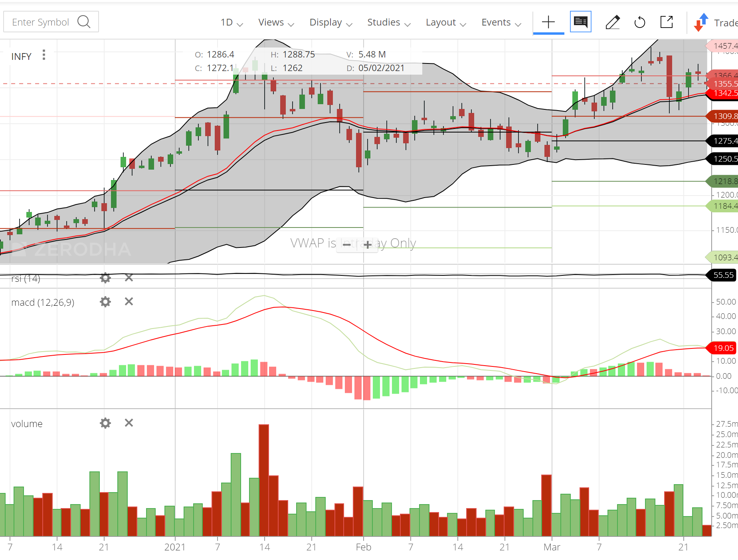738x560 pixels.
Task: Click the 1093.4 light green tag
Action: pos(722,257)
